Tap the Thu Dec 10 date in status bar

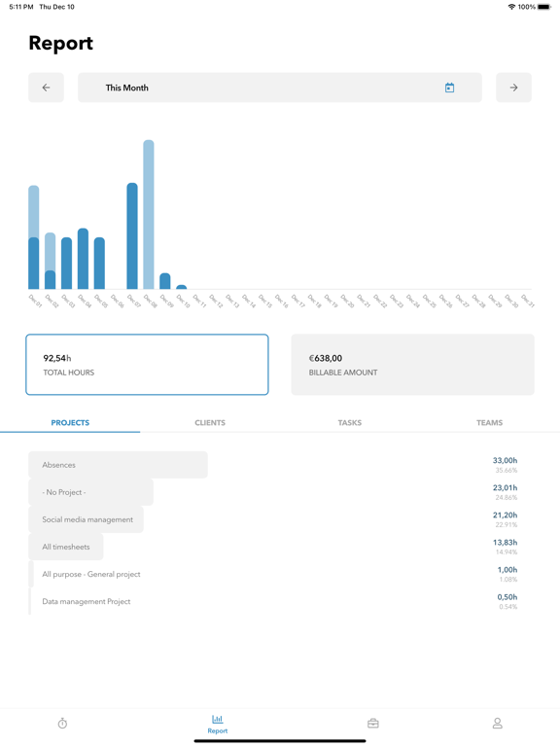pyautogui.click(x=56, y=7)
